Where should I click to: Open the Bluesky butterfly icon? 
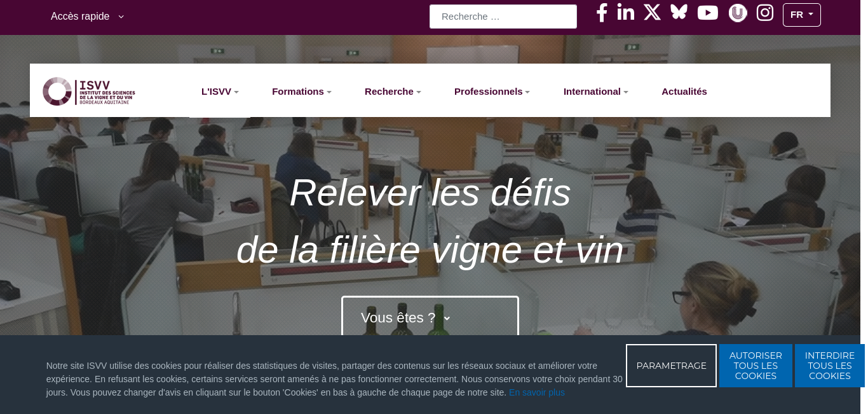[x=679, y=12]
